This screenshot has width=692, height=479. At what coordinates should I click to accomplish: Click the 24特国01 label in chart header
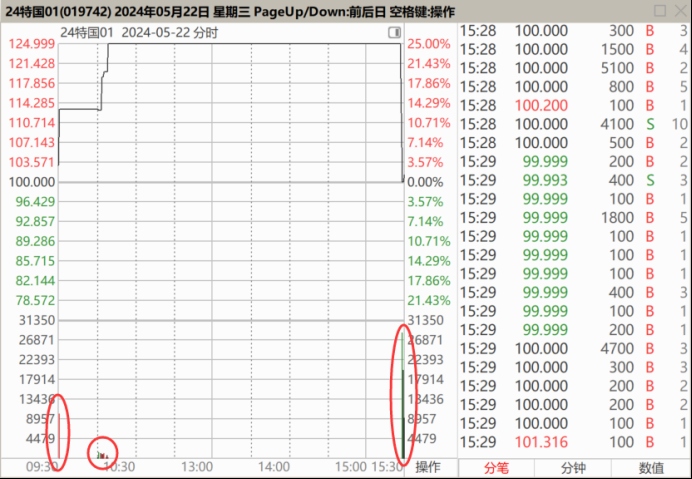tap(87, 32)
